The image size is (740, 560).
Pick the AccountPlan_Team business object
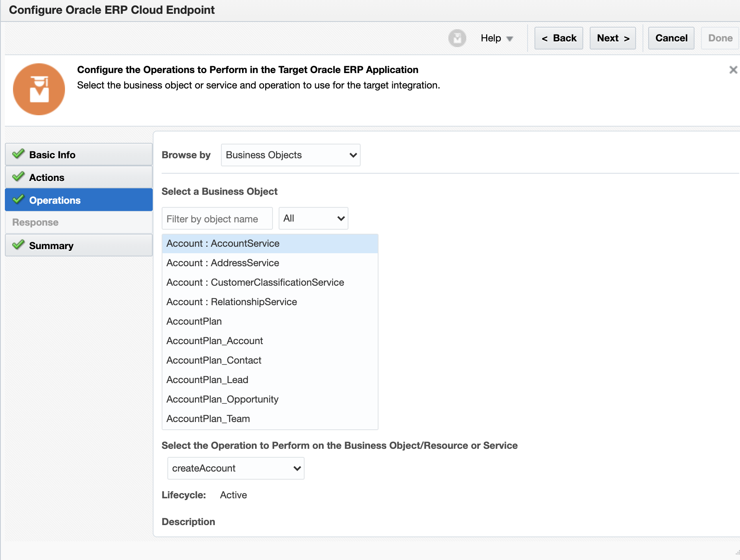coord(208,419)
